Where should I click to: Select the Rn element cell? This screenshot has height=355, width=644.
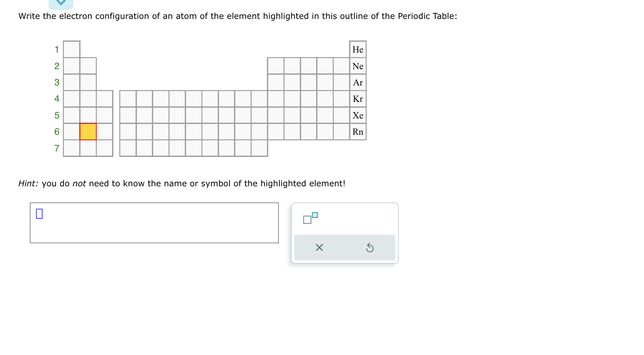tap(358, 131)
